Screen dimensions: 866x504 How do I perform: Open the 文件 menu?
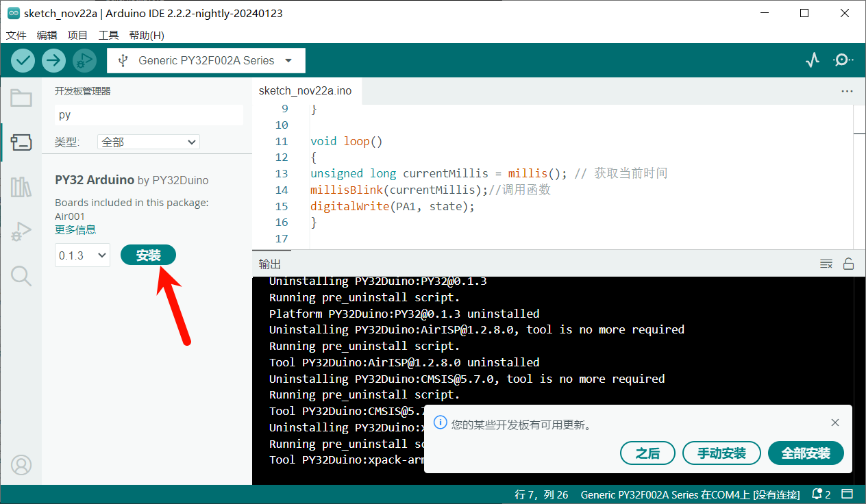coord(16,35)
